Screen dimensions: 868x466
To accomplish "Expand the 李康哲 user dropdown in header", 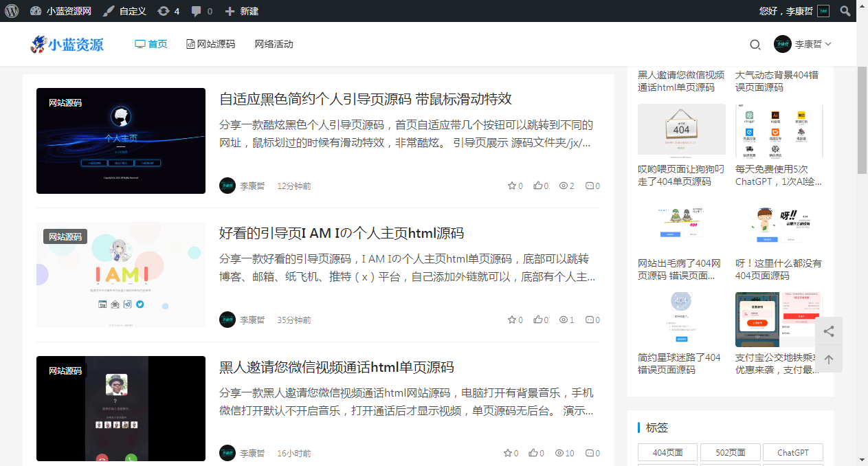I will (x=803, y=44).
